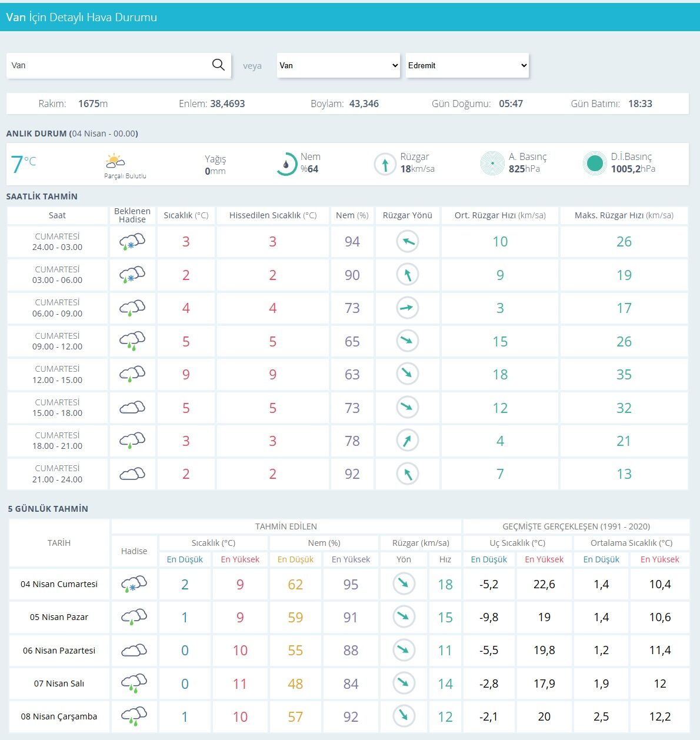
Task: Click wind direction icon for 08 Nisan Çarşamba
Action: click(404, 716)
